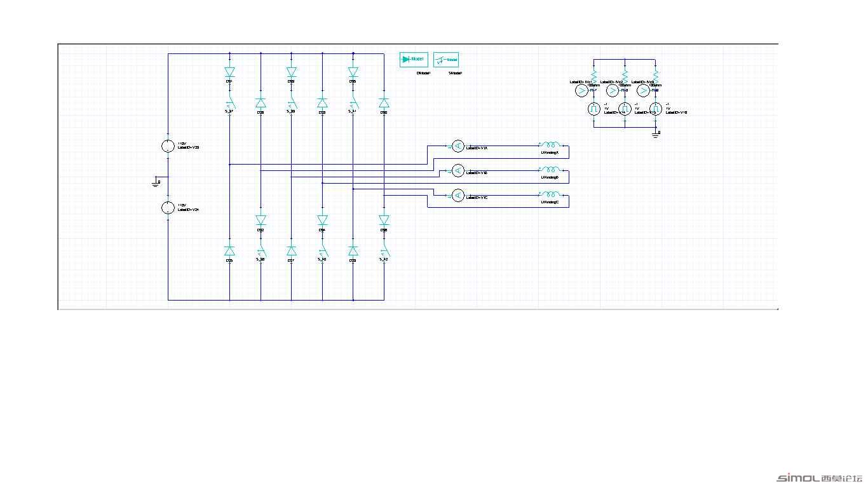Image resolution: width=868 pixels, height=488 pixels.
Task: Click the LabelID=V23 text
Action: 188,147
